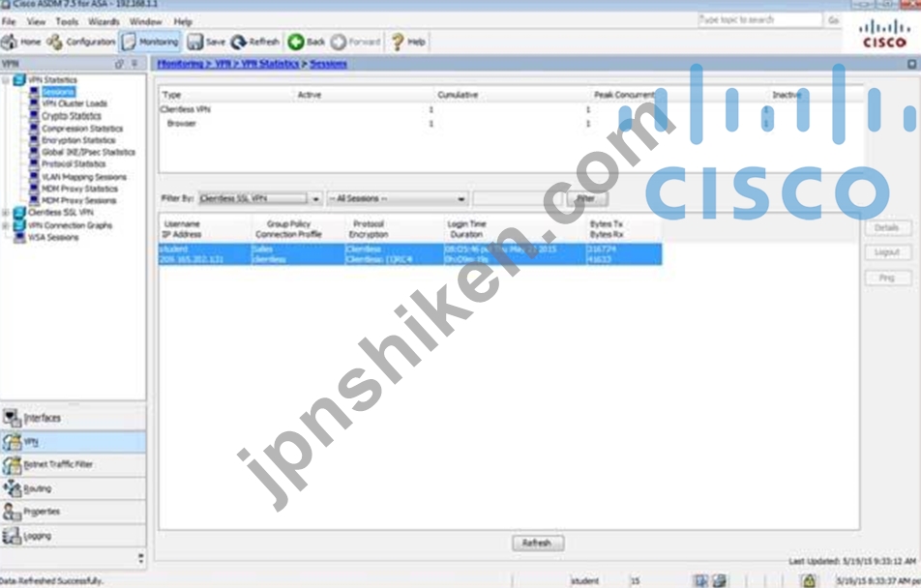Select VLAN Mapping Sessions tree item

[x=84, y=176]
